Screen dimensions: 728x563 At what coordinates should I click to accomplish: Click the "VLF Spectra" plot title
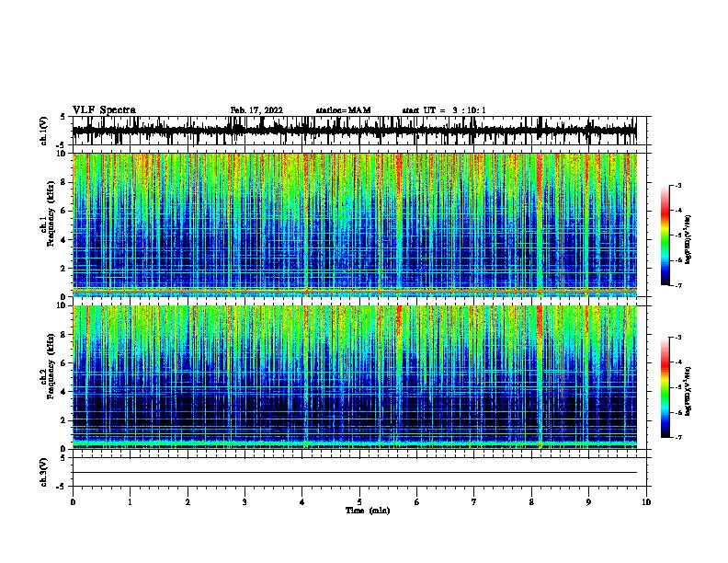coord(104,110)
